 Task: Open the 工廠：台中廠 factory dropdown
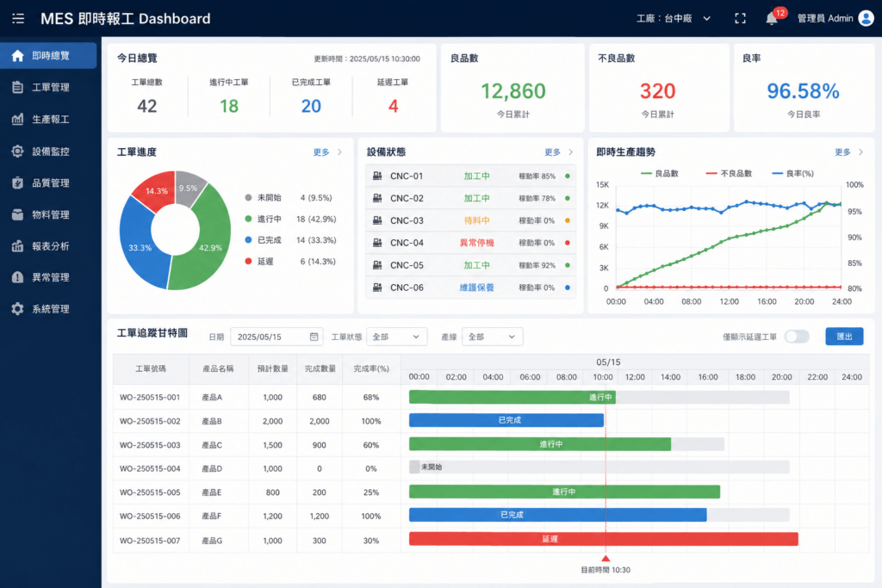point(674,19)
